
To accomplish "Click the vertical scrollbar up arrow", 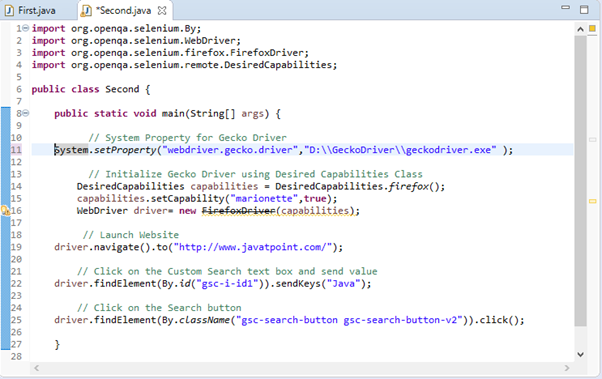I will [x=580, y=29].
